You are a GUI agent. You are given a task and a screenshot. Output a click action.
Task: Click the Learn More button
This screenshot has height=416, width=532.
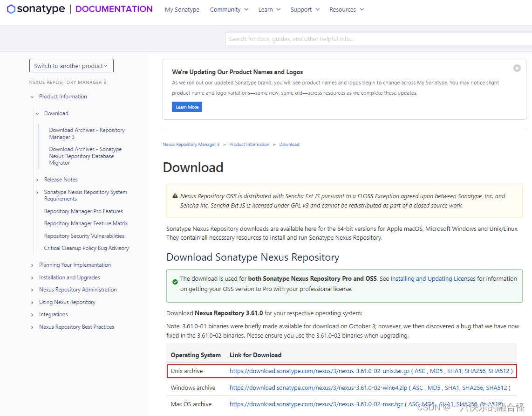(x=187, y=107)
